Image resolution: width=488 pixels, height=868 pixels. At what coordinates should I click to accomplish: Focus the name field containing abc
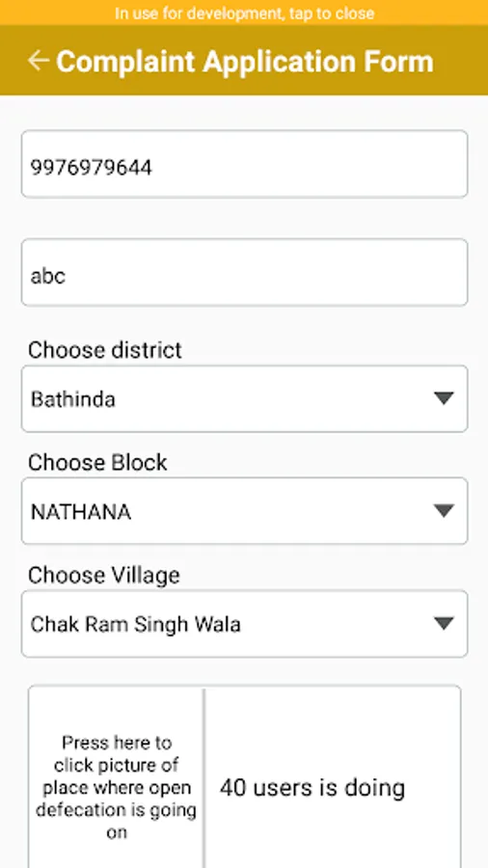click(x=245, y=272)
